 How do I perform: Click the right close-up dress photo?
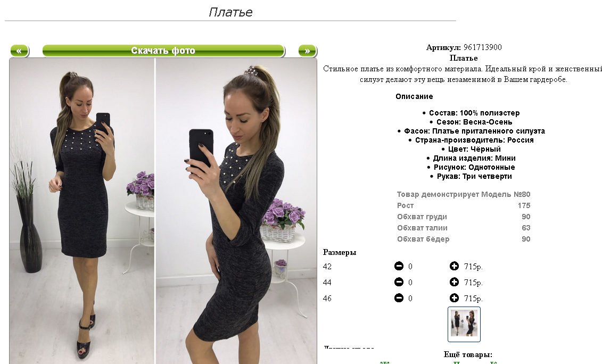(236, 211)
